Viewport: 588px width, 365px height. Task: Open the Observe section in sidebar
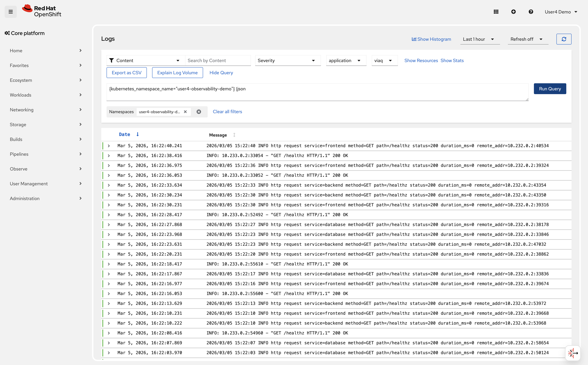click(19, 169)
